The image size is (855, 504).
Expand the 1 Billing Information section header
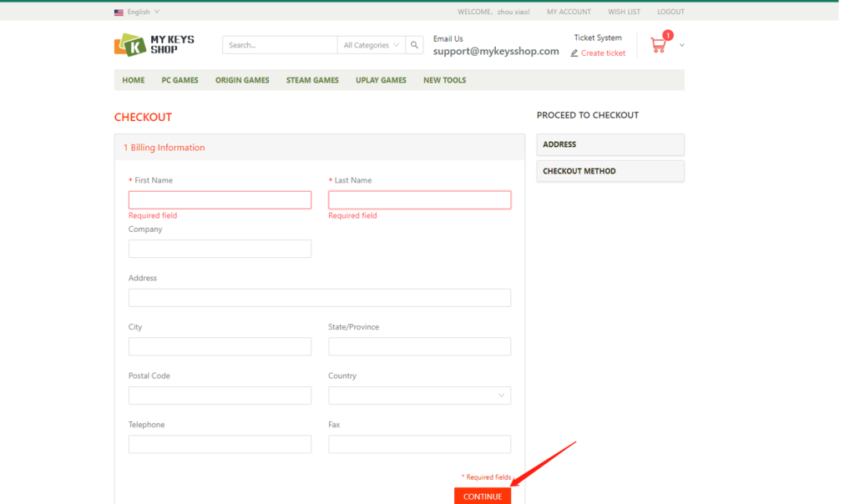[x=320, y=147]
